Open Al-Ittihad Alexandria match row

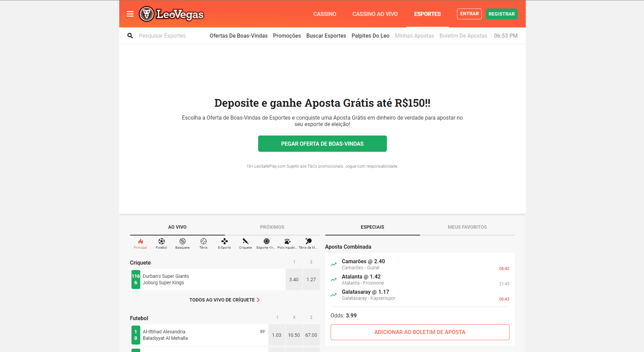[199, 335]
